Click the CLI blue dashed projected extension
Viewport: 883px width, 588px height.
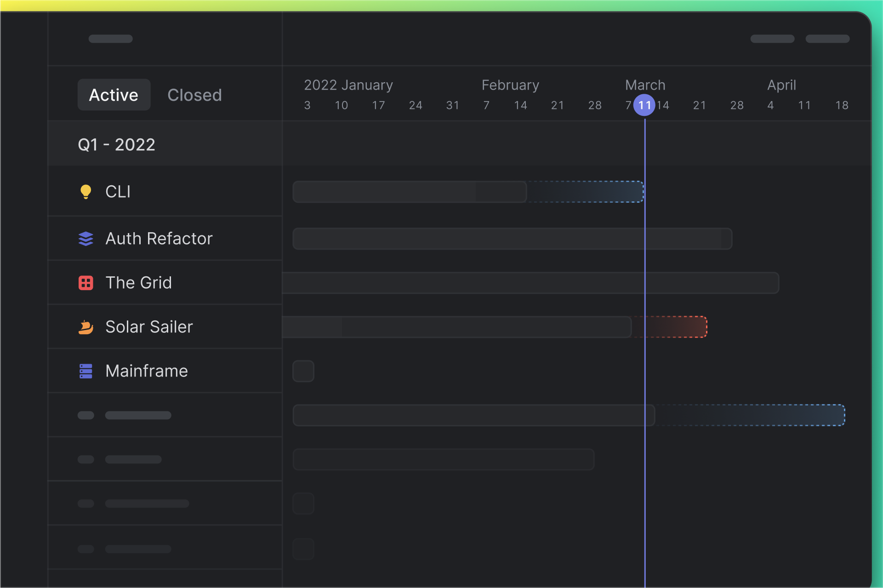pos(585,192)
